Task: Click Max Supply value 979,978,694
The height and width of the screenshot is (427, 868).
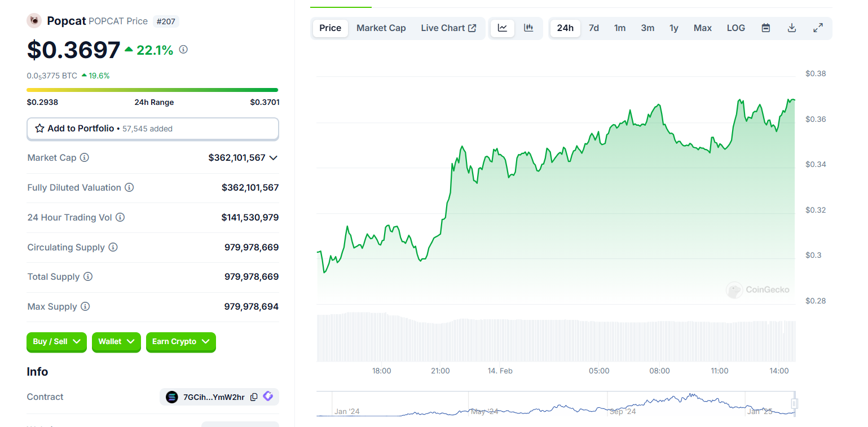Action: pos(252,307)
